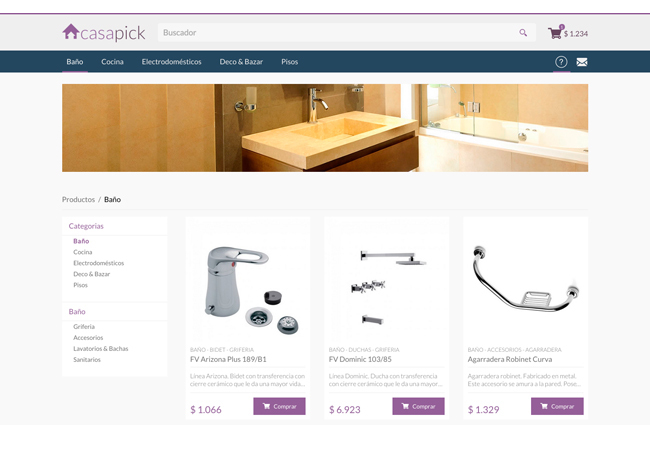
Task: Click Productos breadcrumb link
Action: (x=78, y=199)
